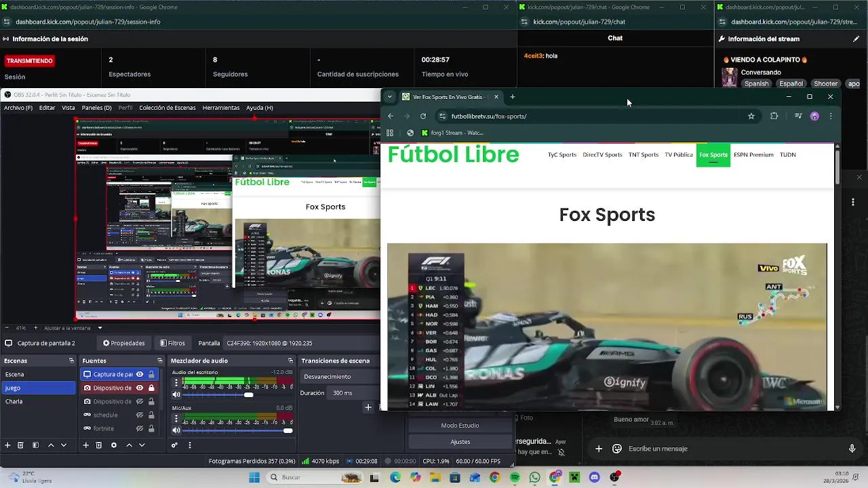Open options dots for Mic/Aux channel

tap(176, 418)
